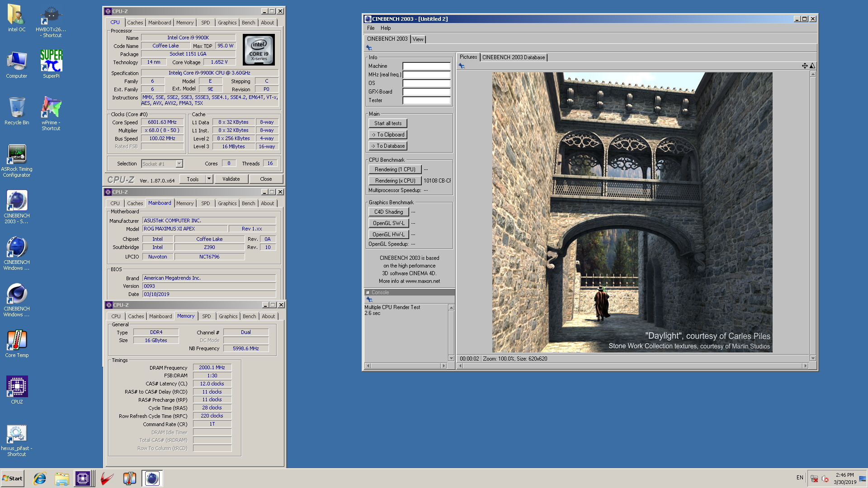Open SPD tab in Mainboard CPU-Z window
This screenshot has height=488, width=868.
(206, 203)
